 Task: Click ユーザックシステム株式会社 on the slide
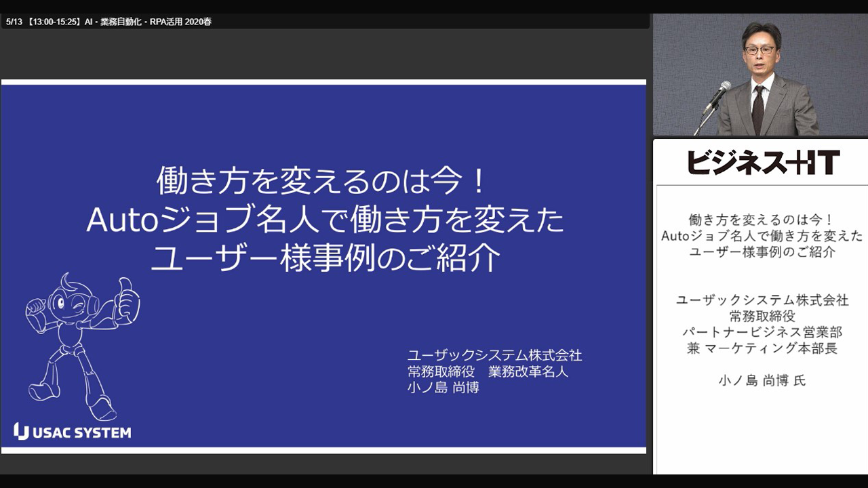494,355
